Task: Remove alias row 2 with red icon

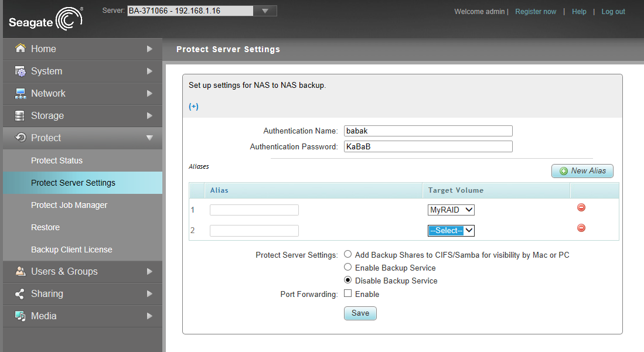Action: (x=581, y=228)
